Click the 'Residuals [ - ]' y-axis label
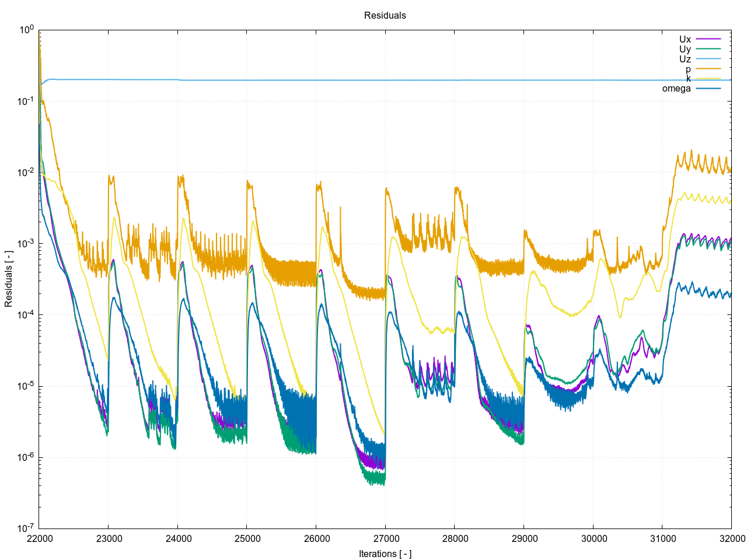 9,279
